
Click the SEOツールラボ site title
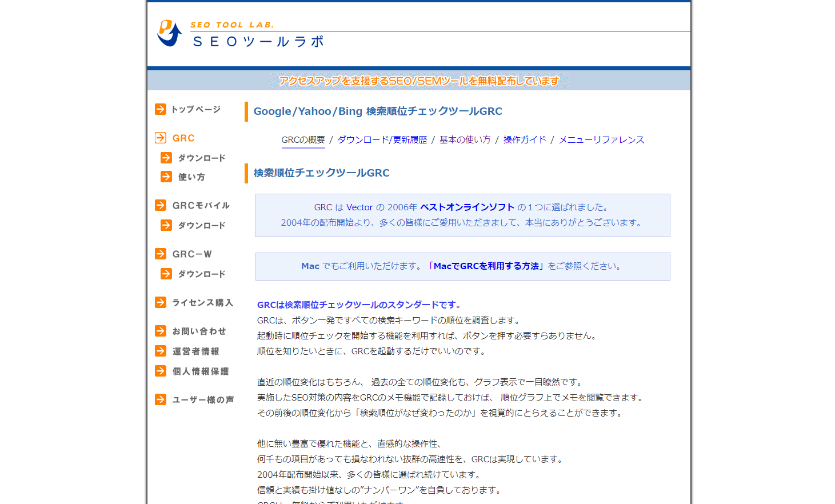pyautogui.click(x=259, y=42)
